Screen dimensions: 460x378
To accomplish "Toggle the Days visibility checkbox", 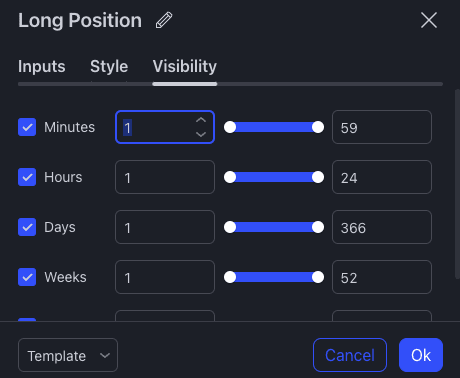I will click(x=27, y=227).
